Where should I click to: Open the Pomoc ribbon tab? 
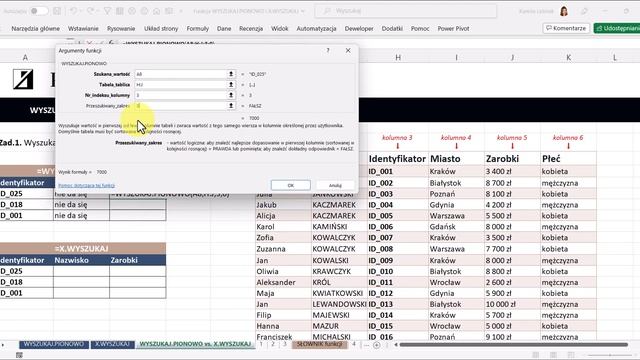point(420,29)
